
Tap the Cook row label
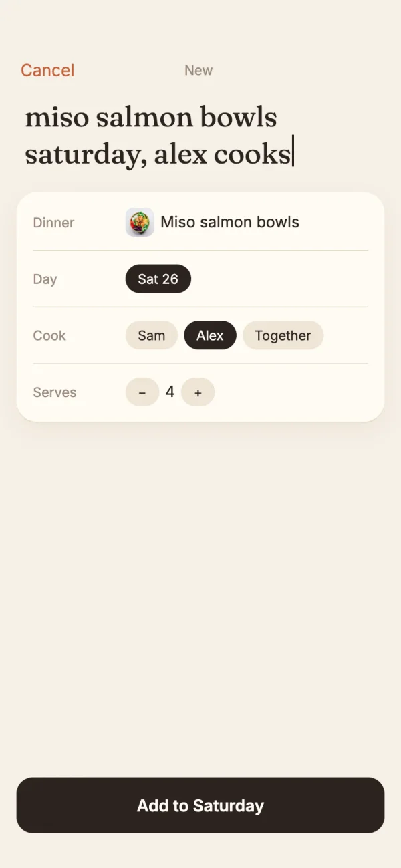(49, 335)
